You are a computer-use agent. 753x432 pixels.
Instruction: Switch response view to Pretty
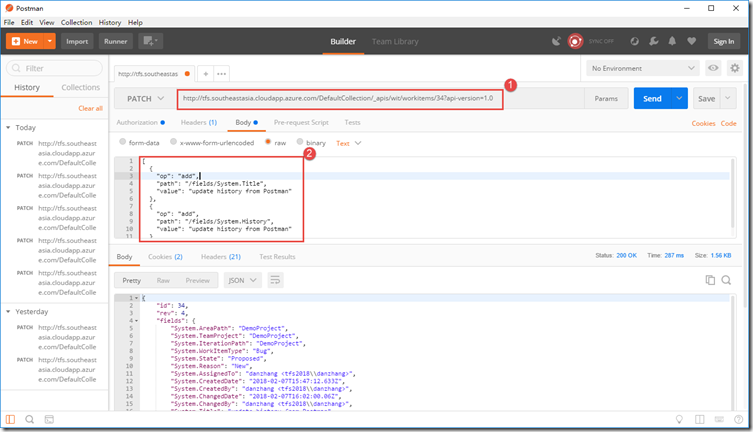[132, 280]
